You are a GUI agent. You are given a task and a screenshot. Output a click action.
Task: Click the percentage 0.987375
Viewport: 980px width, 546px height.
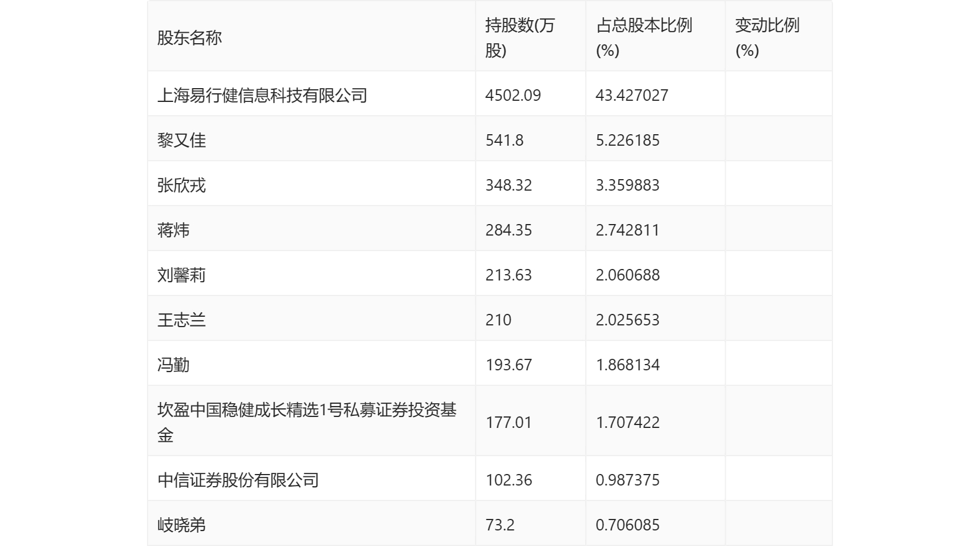click(627, 480)
